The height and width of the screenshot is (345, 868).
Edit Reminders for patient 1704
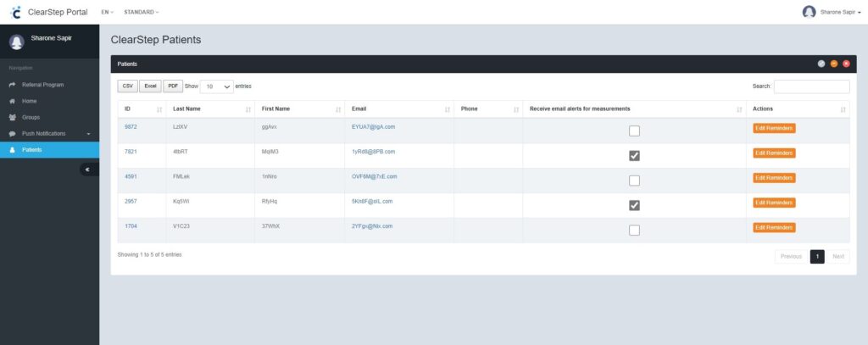(x=774, y=228)
